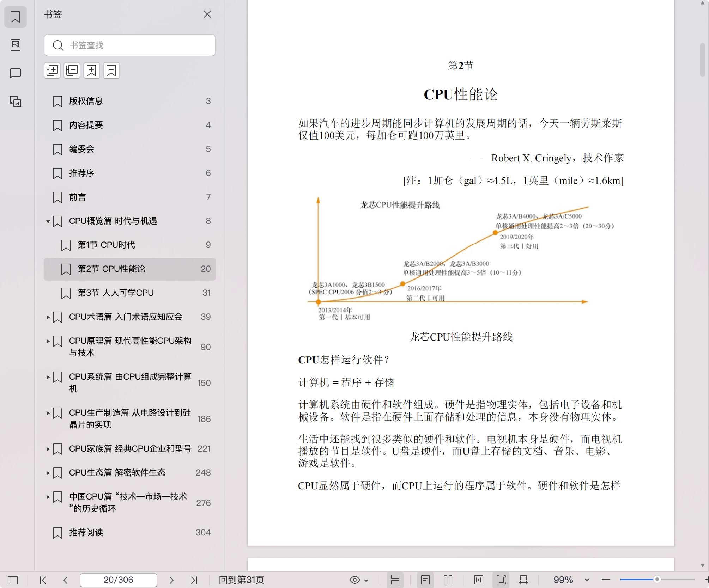Viewport: 709px width, 588px height.
Task: Go to the next page
Action: tap(171, 580)
